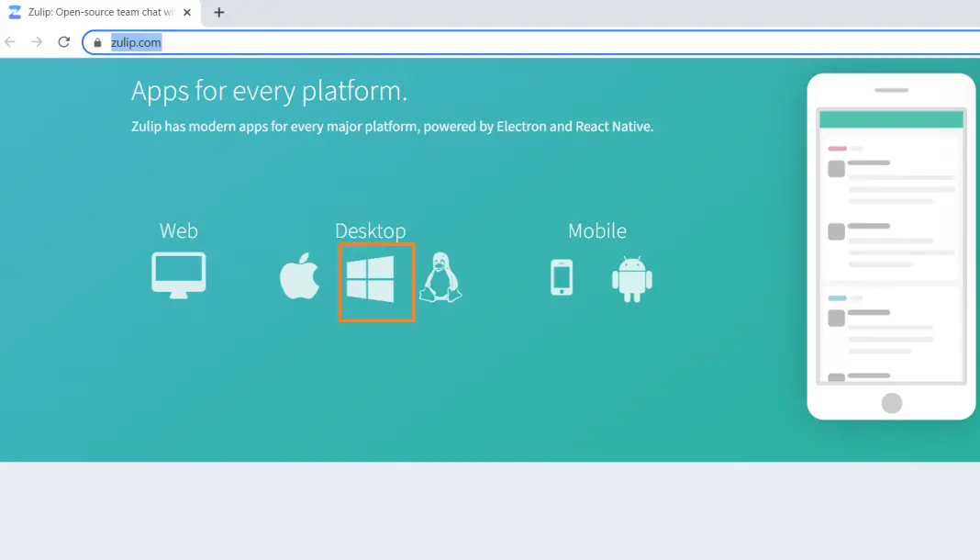Click the Linux penguin icon
Viewport: 980px width, 560px height.
tap(440, 277)
